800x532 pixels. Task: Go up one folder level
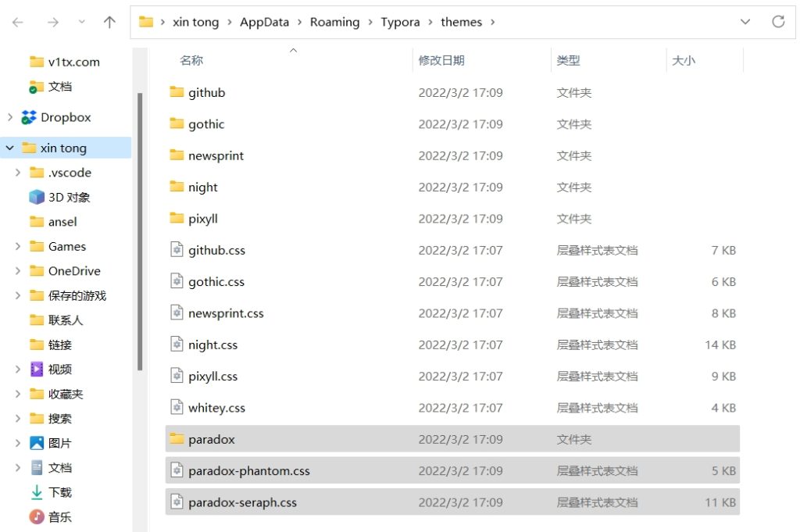point(109,22)
